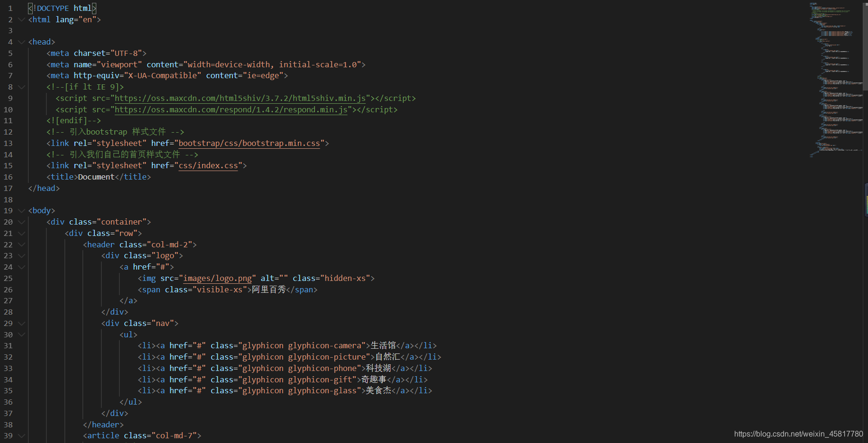This screenshot has height=443, width=868.
Task: Click the 美食杰 link text
Action: click(379, 390)
